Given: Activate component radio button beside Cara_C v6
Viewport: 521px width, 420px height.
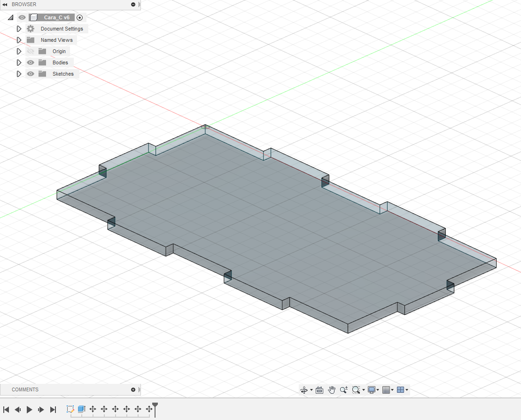Looking at the screenshot, I should coord(79,17).
